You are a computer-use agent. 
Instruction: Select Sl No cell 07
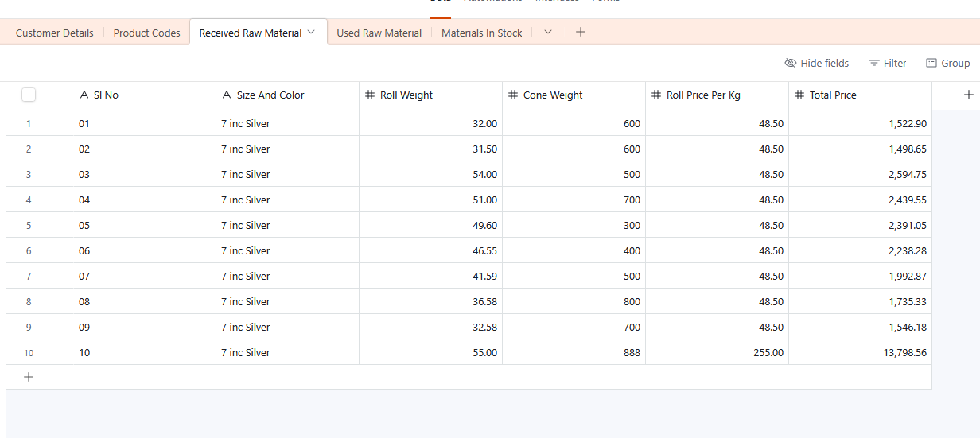(x=143, y=276)
